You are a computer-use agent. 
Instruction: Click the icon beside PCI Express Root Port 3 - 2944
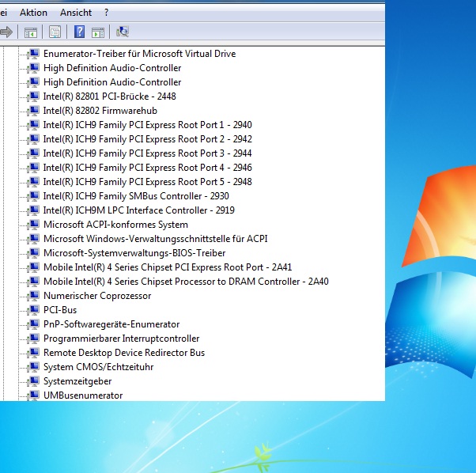[33, 153]
